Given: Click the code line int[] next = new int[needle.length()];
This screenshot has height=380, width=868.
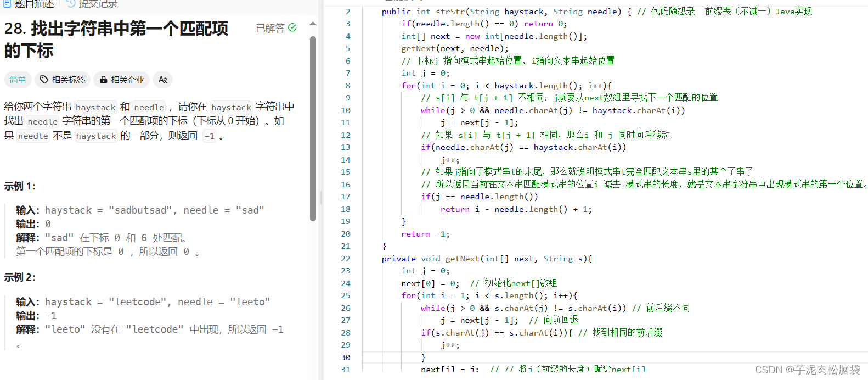Looking at the screenshot, I should (494, 36).
